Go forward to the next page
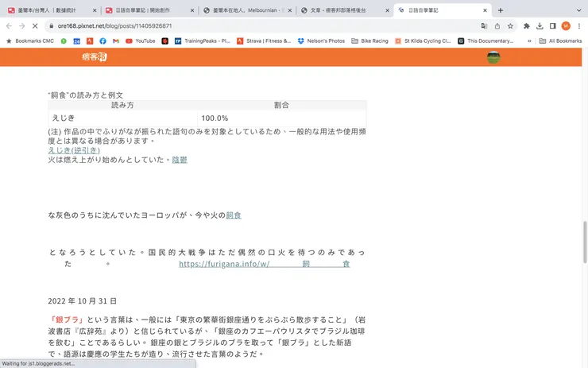 21,26
